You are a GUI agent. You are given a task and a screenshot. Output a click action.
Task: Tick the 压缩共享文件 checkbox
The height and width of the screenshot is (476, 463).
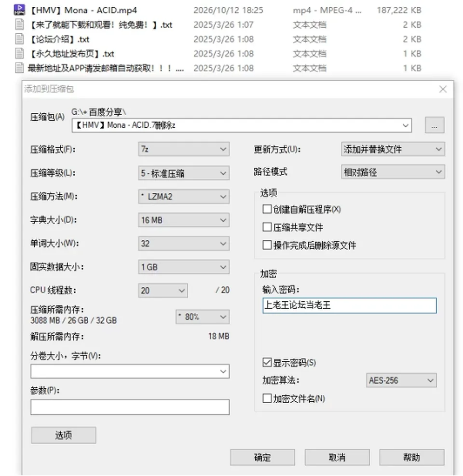(267, 227)
